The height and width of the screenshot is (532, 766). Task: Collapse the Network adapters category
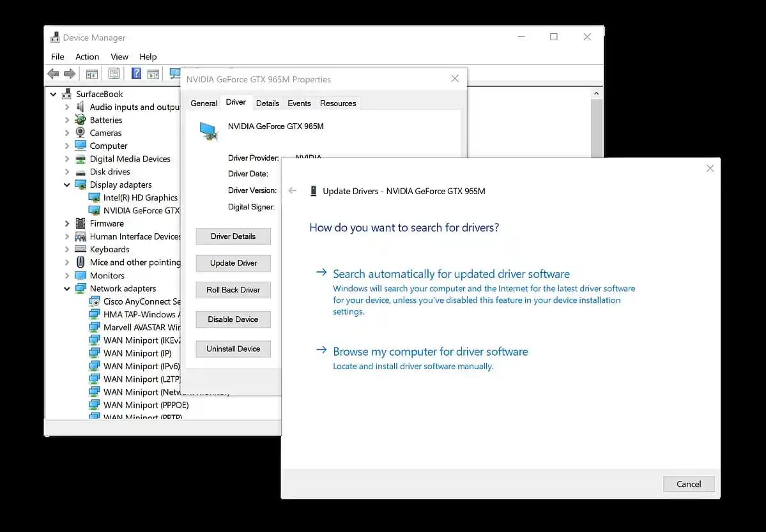click(x=67, y=289)
